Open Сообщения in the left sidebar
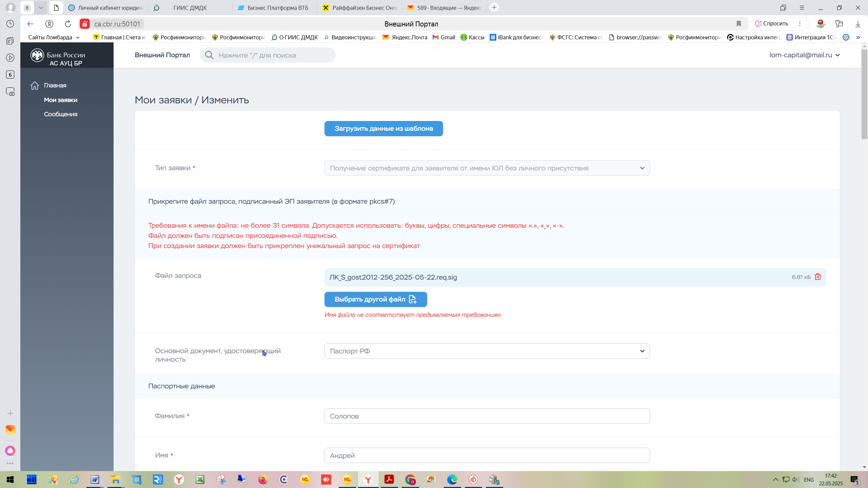The image size is (868, 488). click(61, 114)
